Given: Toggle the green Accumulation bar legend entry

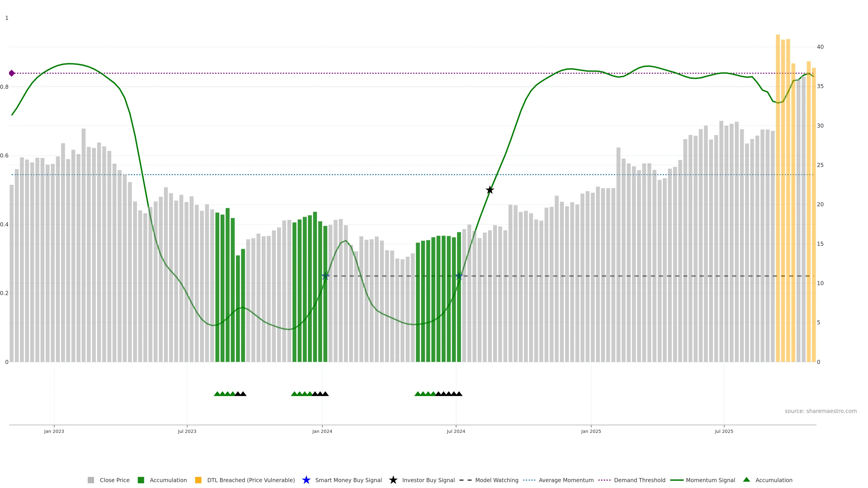Looking at the screenshot, I should click(x=168, y=480).
